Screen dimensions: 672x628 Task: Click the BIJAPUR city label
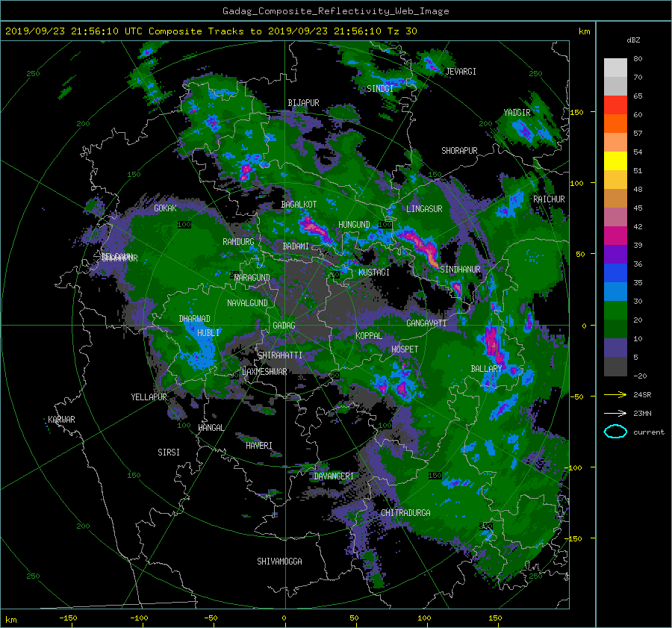click(303, 103)
